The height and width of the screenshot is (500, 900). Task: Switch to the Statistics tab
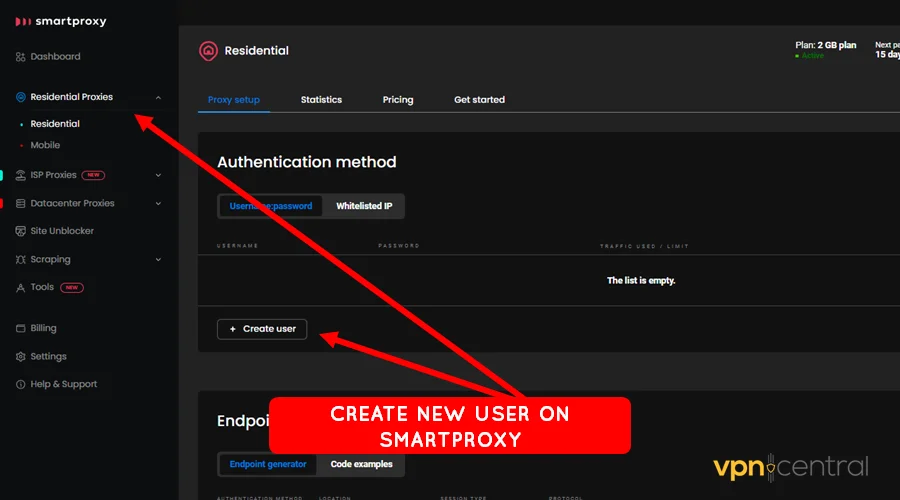point(321,100)
